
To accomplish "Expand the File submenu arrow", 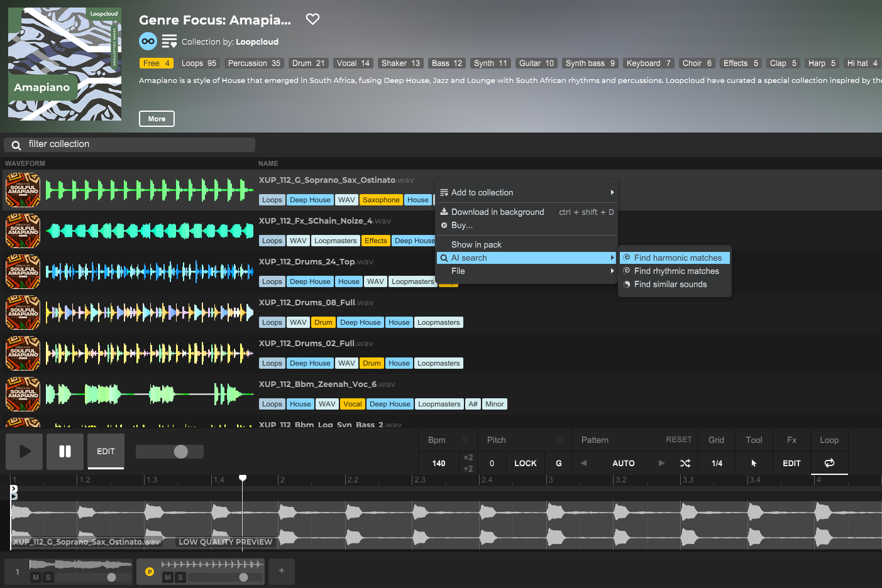I will (x=612, y=271).
